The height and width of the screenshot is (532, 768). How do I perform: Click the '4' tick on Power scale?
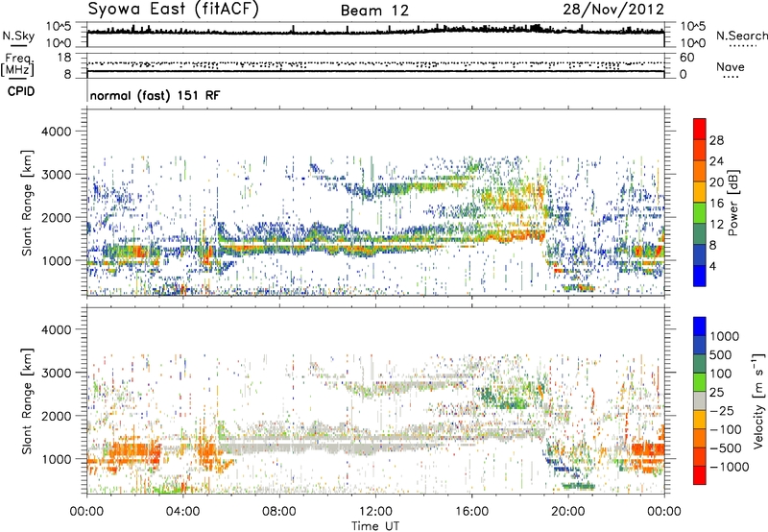(x=712, y=266)
